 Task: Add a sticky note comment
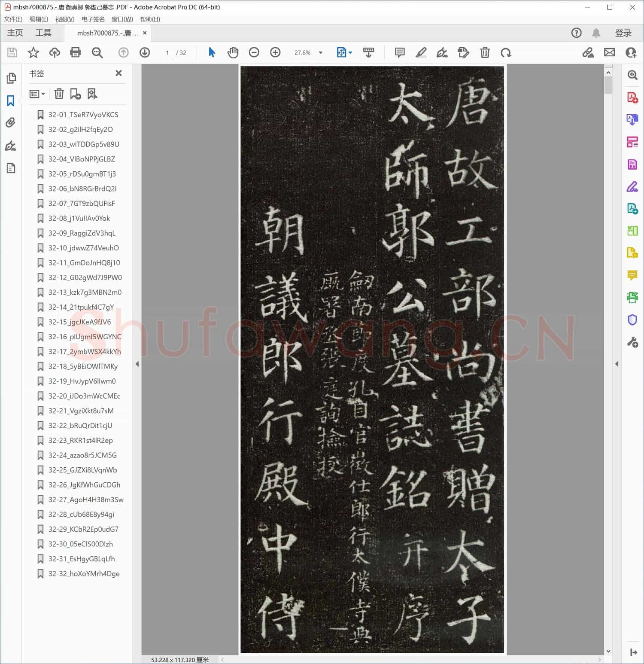pyautogui.click(x=400, y=52)
